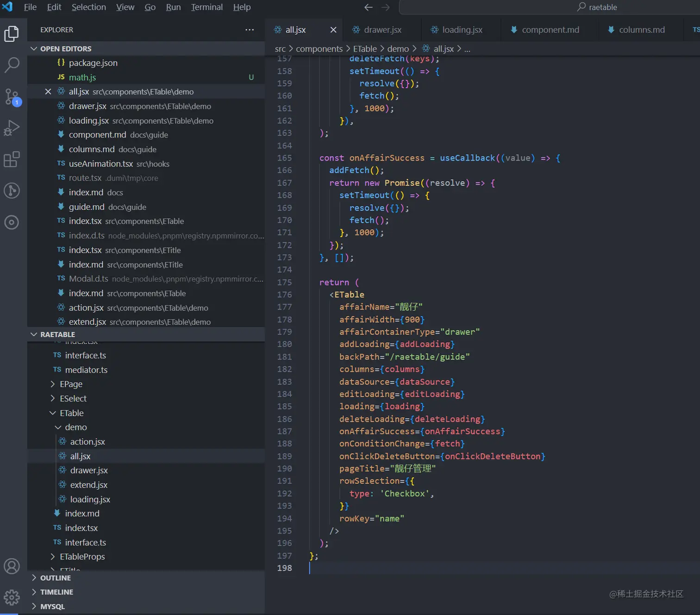The width and height of the screenshot is (700, 615).
Task: Open the Terminal menu
Action: pyautogui.click(x=206, y=7)
